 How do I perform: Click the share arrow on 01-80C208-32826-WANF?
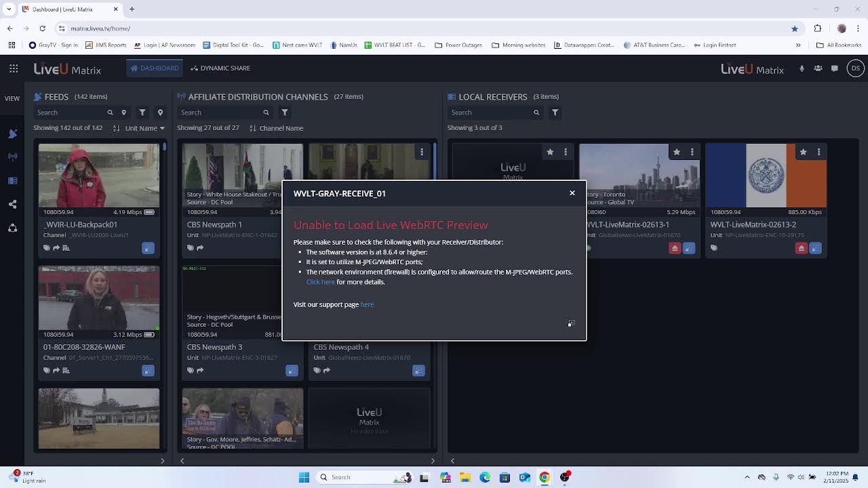(x=56, y=371)
